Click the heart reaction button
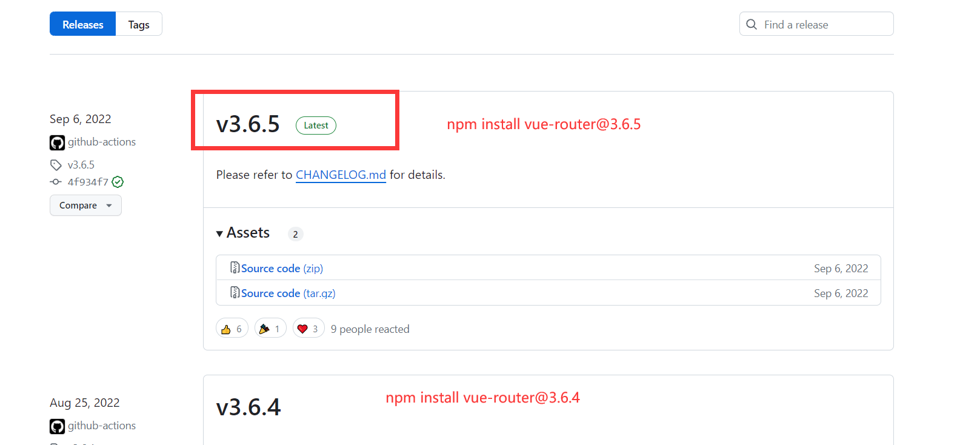The width and height of the screenshot is (980, 445). point(308,329)
